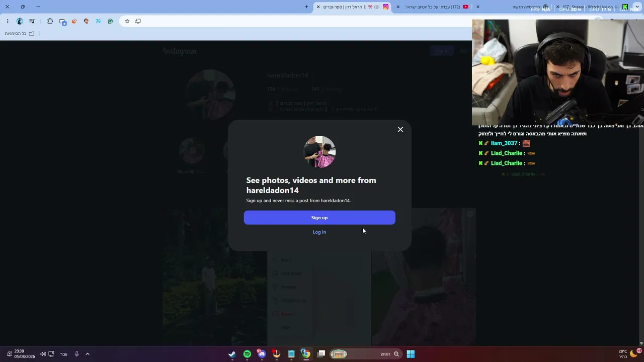Click the microphone icon in the system tray
This screenshot has height=362, width=644.
(x=76, y=354)
